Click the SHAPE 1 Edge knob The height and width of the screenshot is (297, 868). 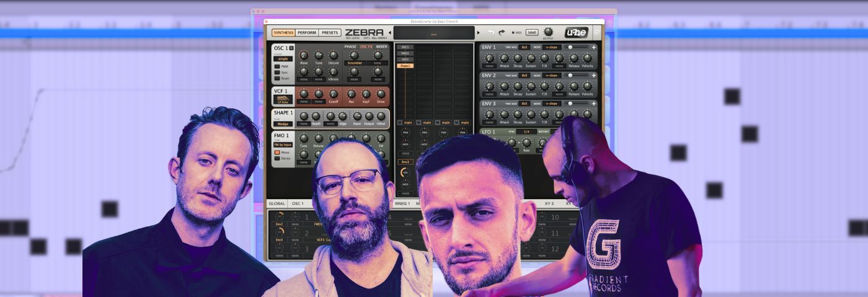click(342, 116)
